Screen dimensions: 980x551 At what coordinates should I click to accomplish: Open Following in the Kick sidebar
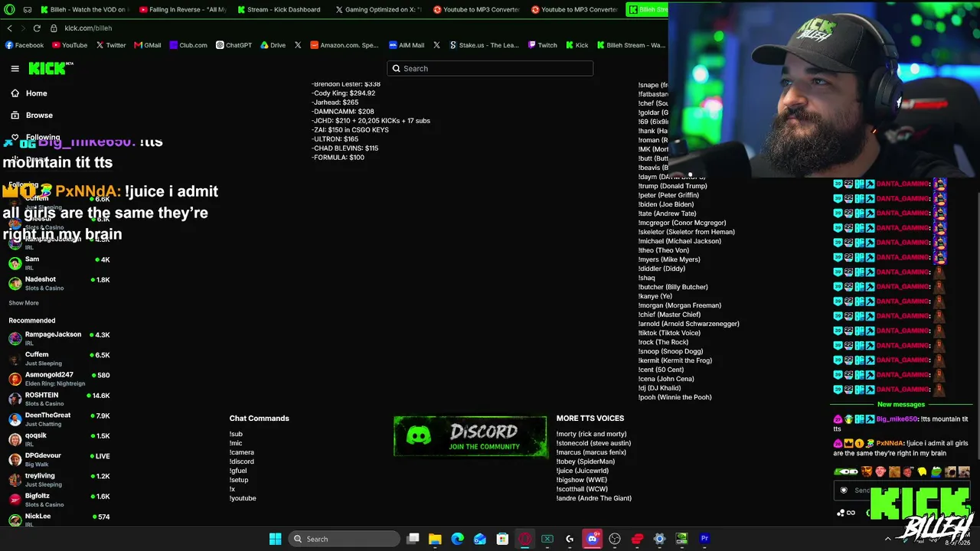[x=35, y=138]
